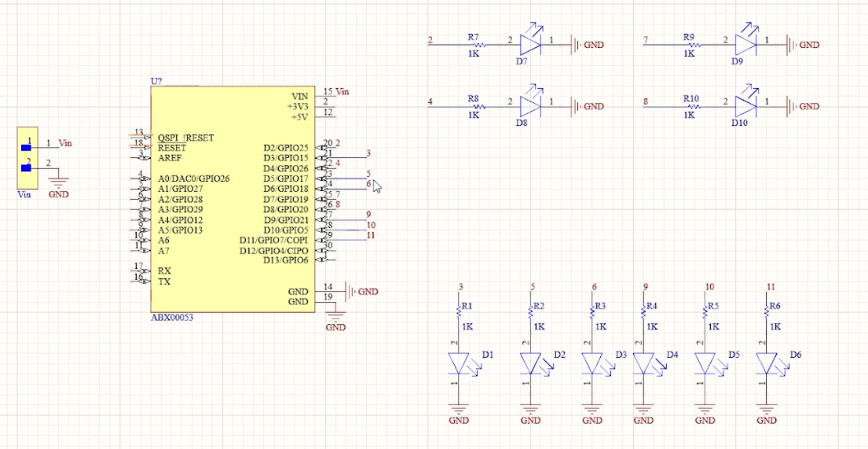Viewport: 868px width, 449px height.
Task: Click the ground symbol on IC pin 19
Action: [x=335, y=322]
